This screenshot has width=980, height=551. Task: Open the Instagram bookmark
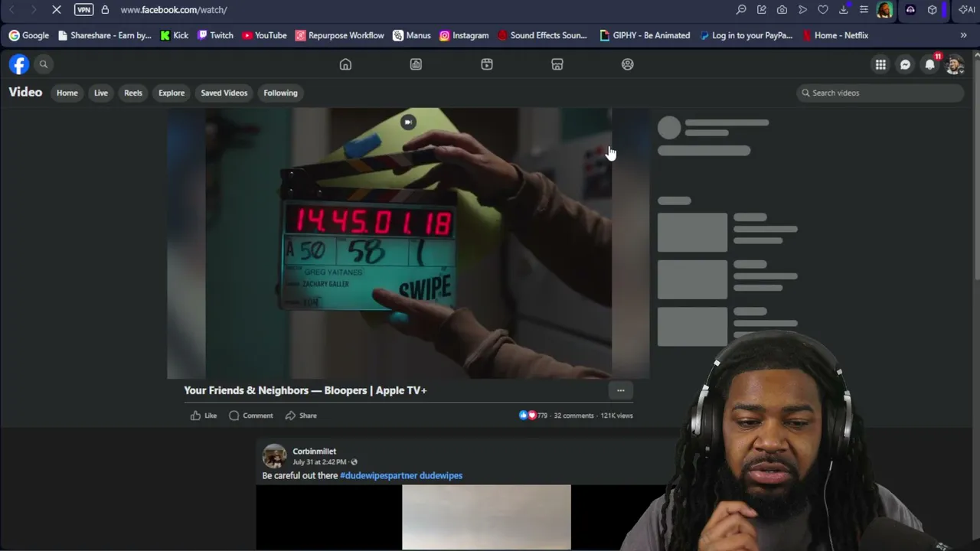tap(464, 35)
